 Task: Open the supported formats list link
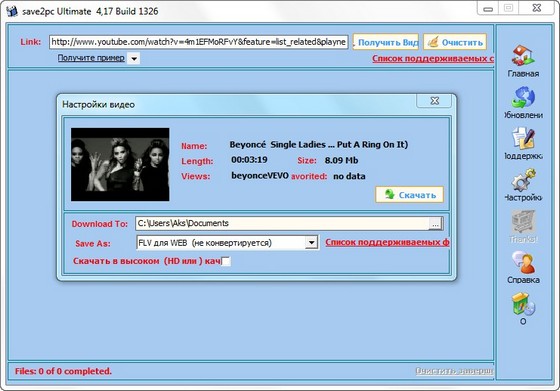[387, 242]
